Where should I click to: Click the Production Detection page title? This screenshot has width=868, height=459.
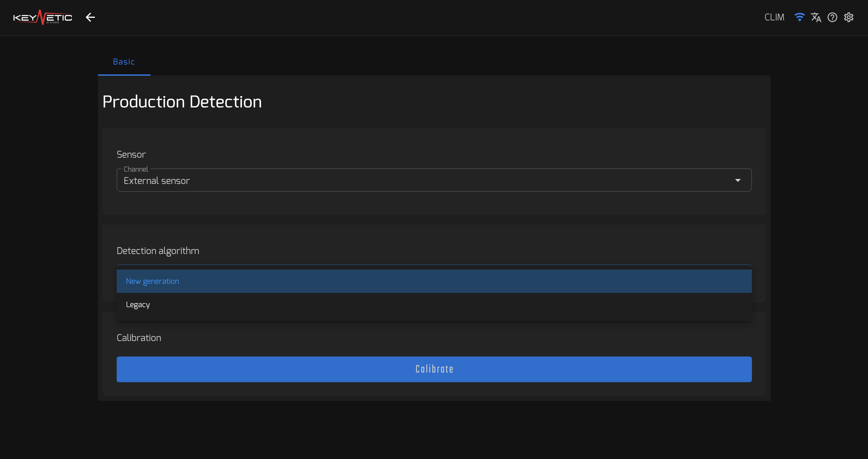(182, 102)
